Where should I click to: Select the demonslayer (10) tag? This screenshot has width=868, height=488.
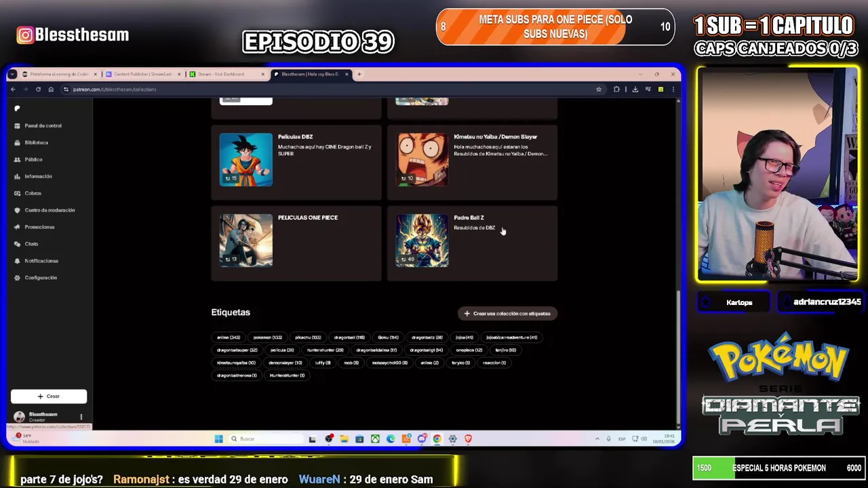(x=285, y=363)
